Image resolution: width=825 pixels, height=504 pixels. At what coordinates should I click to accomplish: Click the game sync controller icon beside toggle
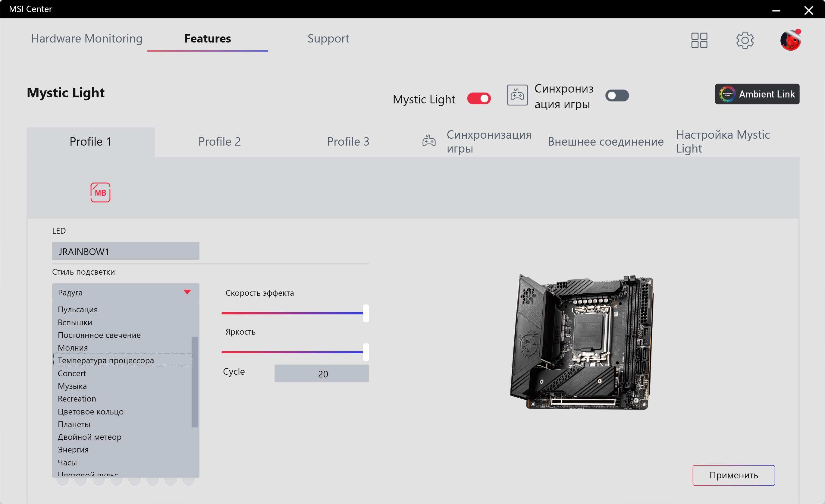tap(517, 95)
